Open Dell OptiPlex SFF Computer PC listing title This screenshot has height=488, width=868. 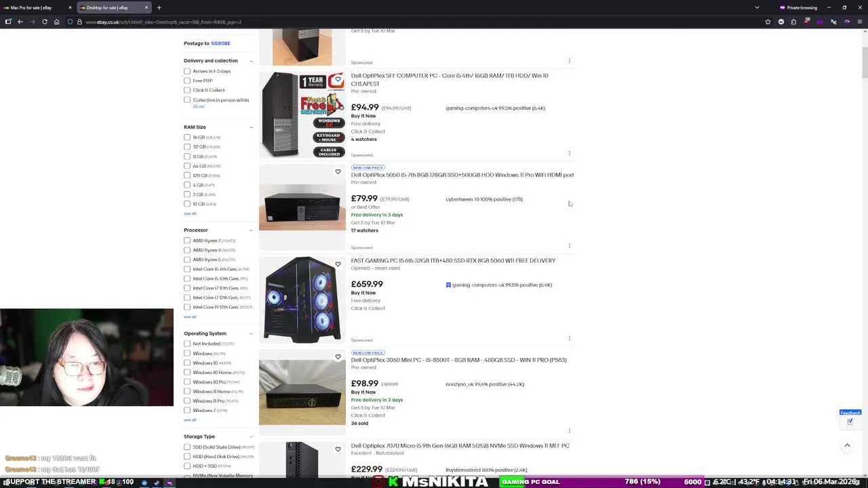coord(450,79)
